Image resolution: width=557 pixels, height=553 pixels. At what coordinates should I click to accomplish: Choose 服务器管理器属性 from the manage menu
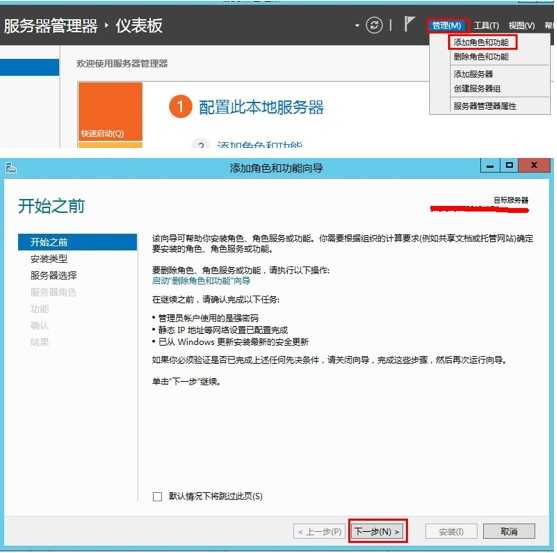[485, 106]
